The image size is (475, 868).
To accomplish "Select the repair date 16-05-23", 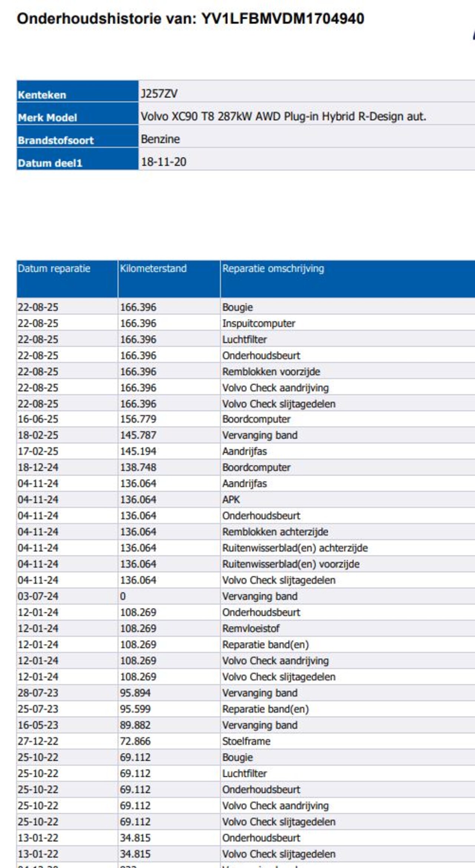I will click(38, 725).
